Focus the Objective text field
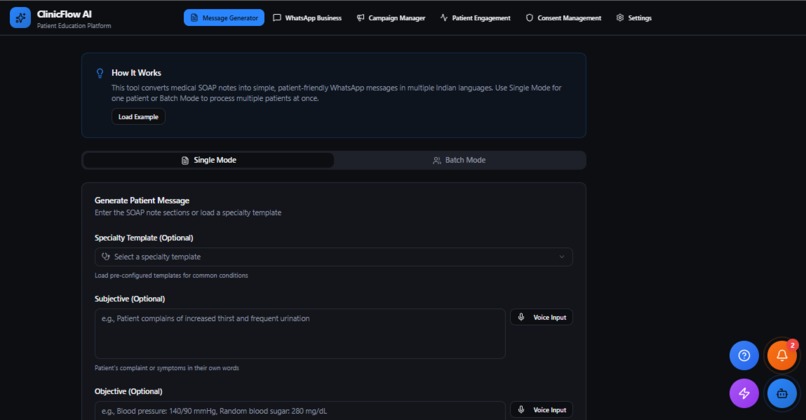 click(x=300, y=411)
